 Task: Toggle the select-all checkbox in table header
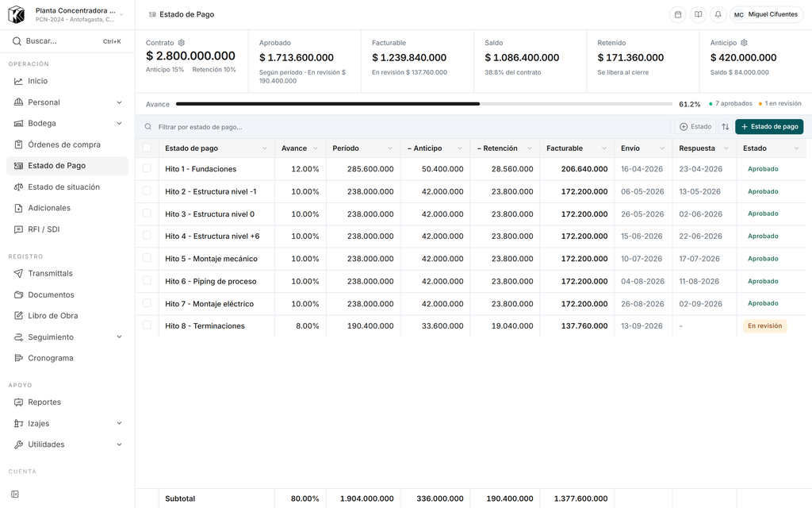(x=147, y=148)
